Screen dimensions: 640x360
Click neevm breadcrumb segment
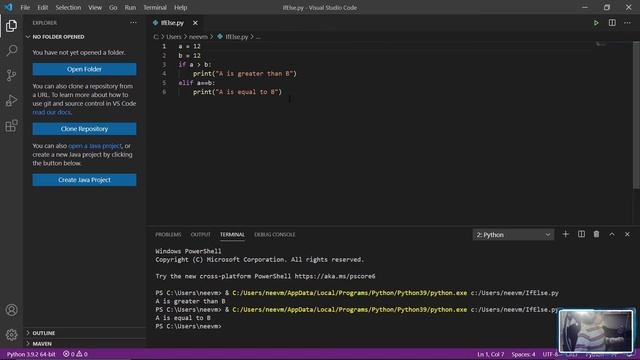click(x=198, y=37)
